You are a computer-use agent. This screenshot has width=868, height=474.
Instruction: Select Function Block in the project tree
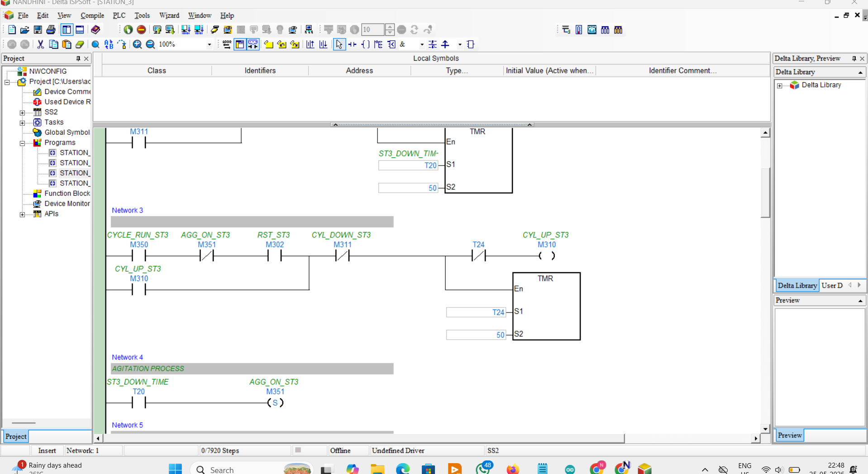(x=67, y=194)
